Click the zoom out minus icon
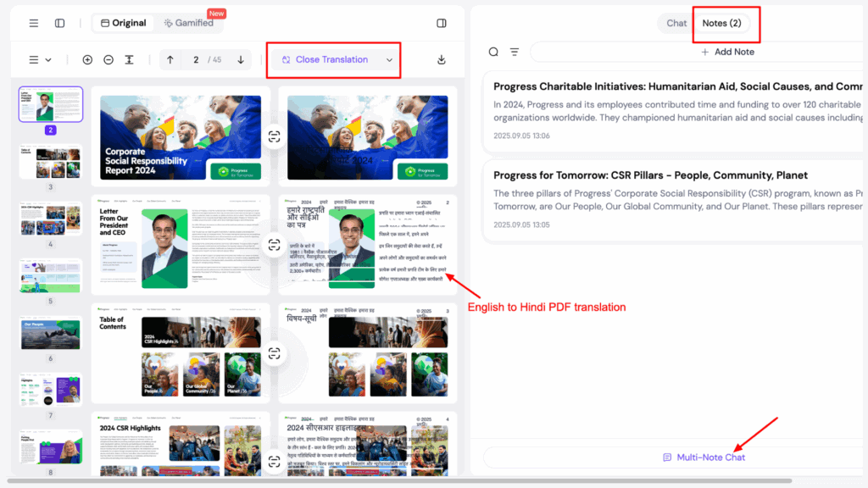 click(108, 59)
